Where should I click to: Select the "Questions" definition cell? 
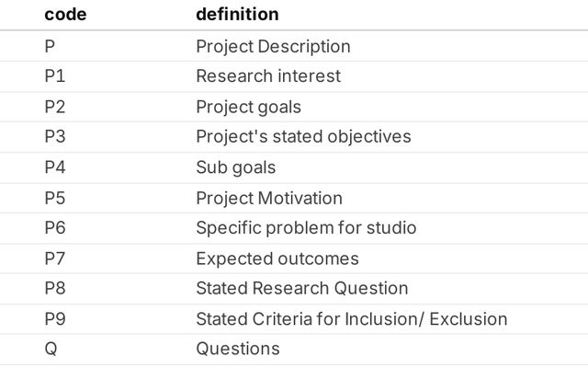(237, 350)
